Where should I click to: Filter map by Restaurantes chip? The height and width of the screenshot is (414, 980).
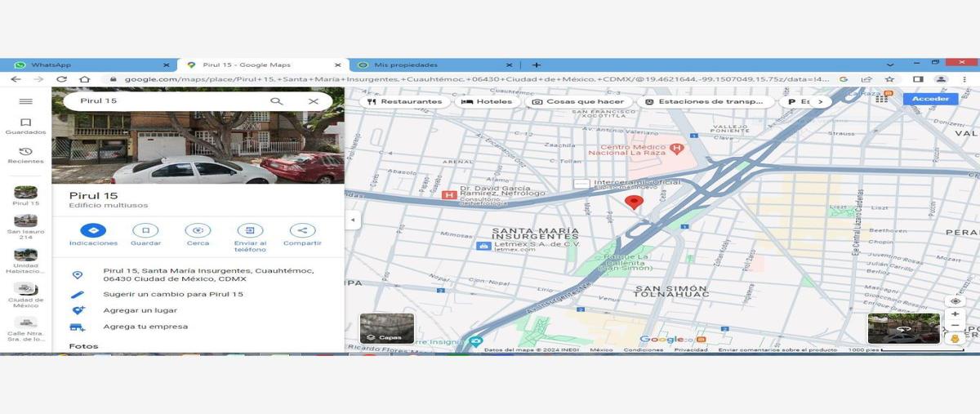point(404,102)
